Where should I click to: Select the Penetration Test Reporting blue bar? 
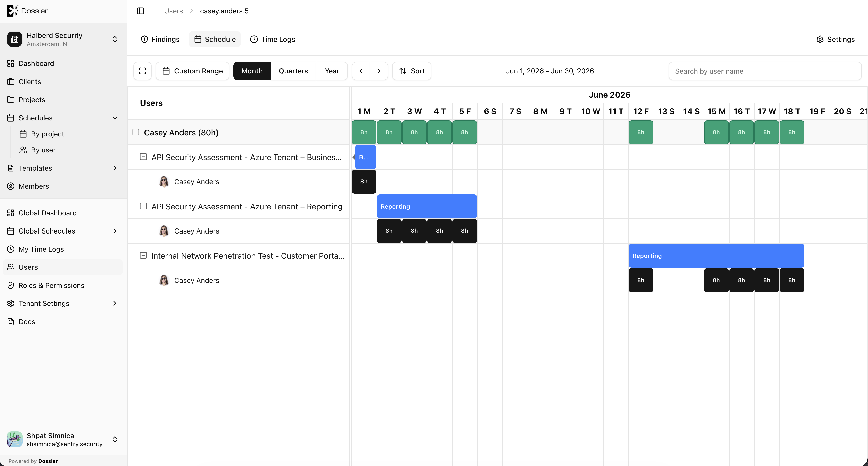tap(716, 256)
